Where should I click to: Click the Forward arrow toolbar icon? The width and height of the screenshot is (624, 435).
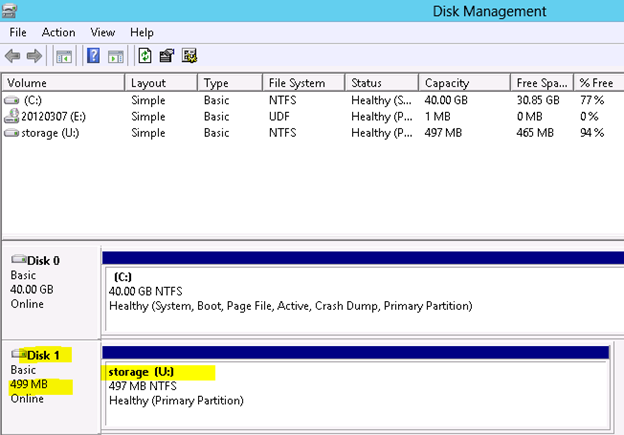click(x=34, y=56)
